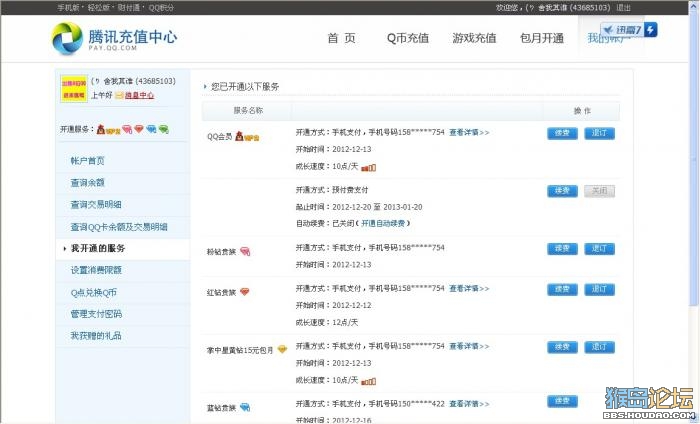Click the Tencent pay center logo
The image size is (700, 424).
(115, 38)
